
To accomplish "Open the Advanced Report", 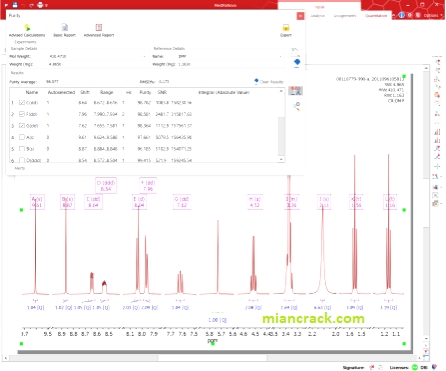I will coord(99,30).
